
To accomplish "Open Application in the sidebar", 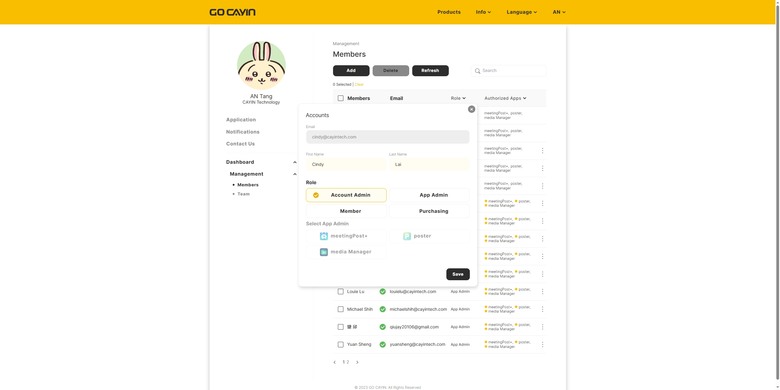I will [x=241, y=120].
